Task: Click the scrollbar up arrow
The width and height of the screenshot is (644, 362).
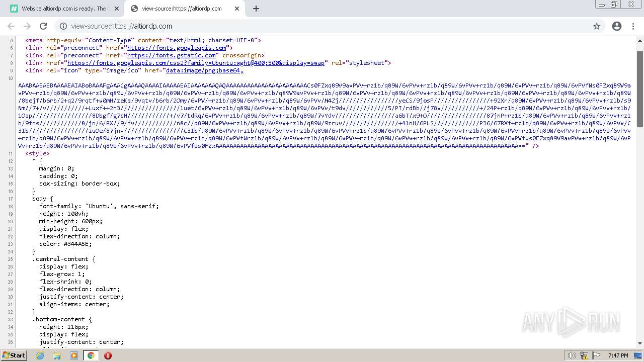Action: click(x=640, y=40)
